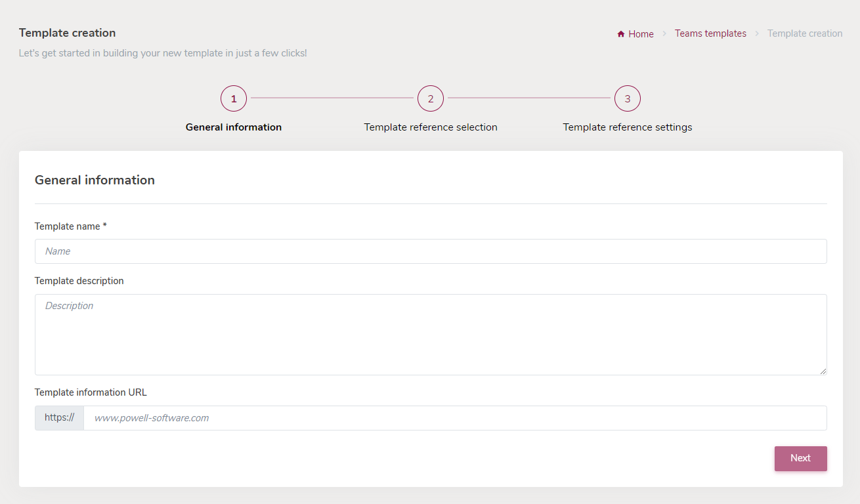Click the Home icon in breadcrumb

[x=621, y=34]
